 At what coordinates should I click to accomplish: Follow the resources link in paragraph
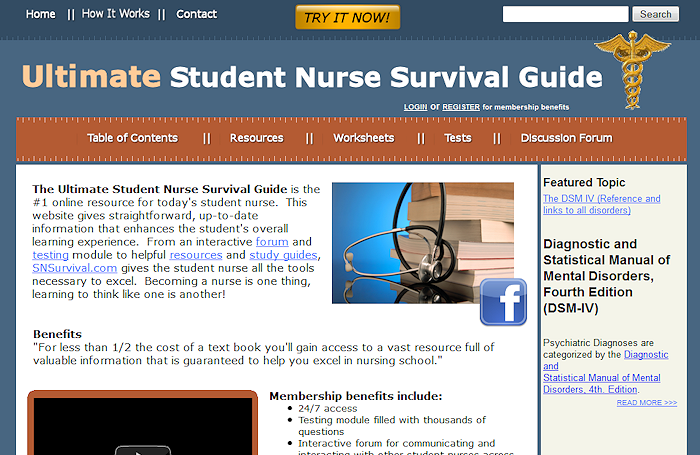[196, 255]
